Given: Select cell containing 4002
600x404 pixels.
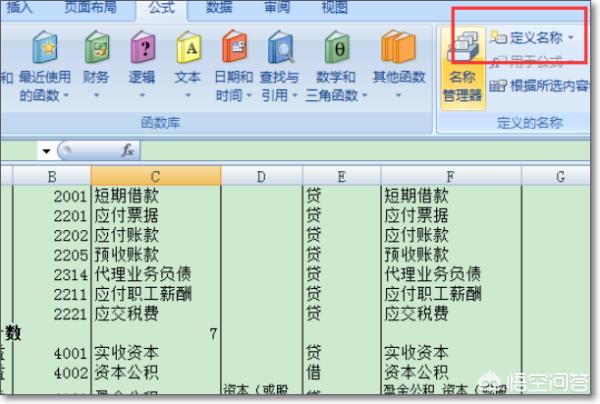Looking at the screenshot, I should point(52,372).
